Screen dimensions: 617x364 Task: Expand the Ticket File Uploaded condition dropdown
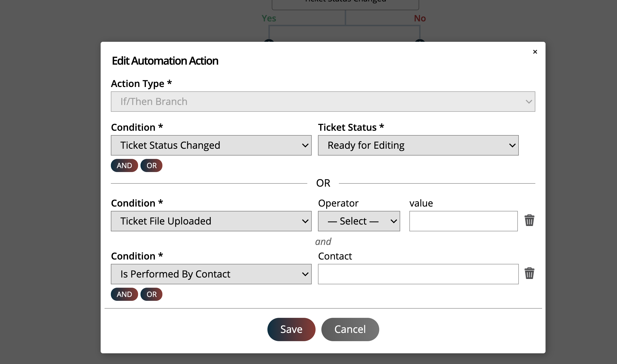click(211, 221)
